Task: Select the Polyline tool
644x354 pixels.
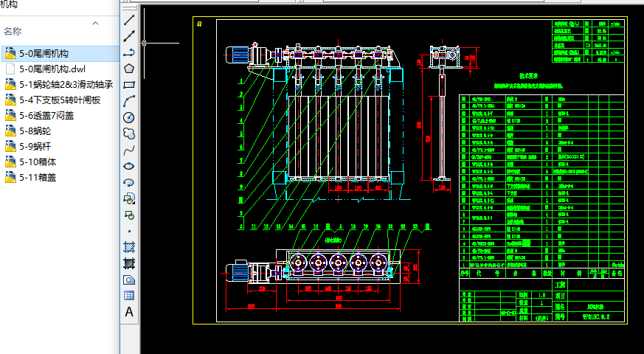Action: click(129, 52)
